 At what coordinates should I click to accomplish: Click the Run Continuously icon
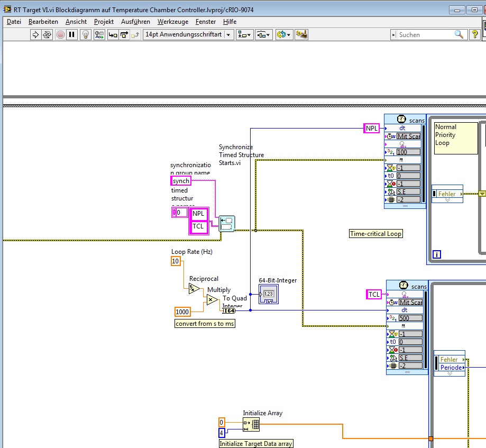point(48,34)
